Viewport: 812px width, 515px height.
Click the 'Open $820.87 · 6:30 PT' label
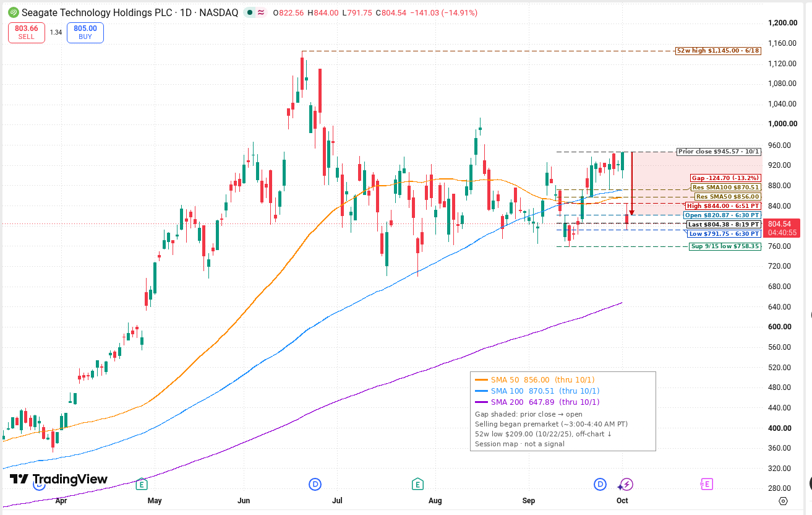(722, 215)
